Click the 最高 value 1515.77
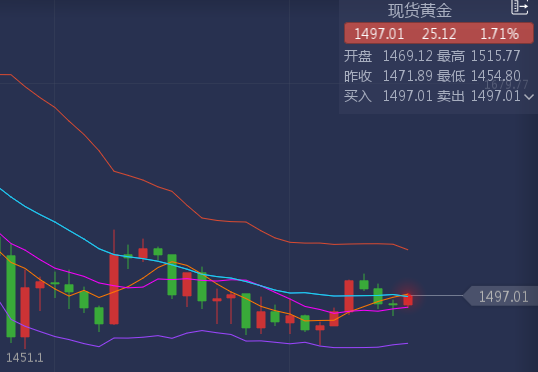Image resolution: width=538 pixels, height=372 pixels. click(x=495, y=56)
